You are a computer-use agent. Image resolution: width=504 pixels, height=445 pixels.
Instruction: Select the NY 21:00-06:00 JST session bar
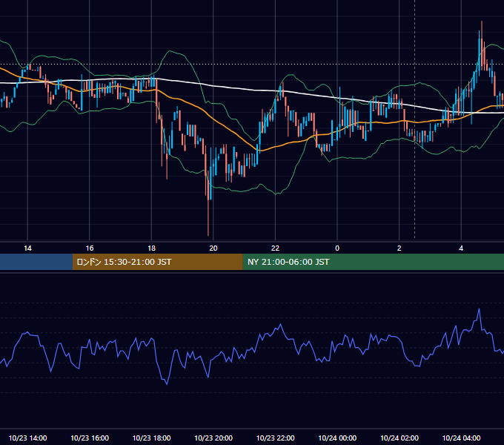click(x=373, y=262)
